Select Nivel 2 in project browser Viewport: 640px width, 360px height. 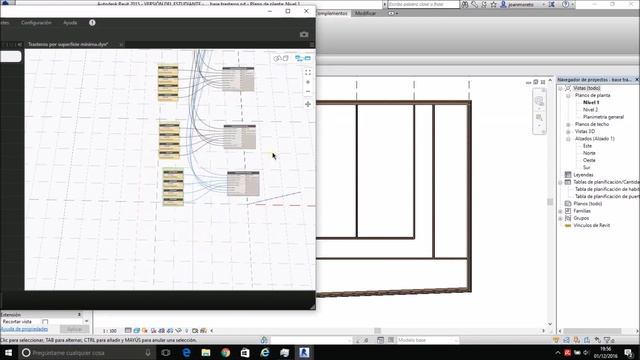(590, 110)
